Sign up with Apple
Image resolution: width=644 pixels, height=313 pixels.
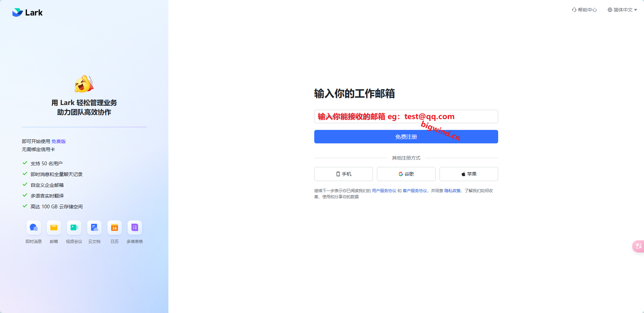pyautogui.click(x=469, y=174)
